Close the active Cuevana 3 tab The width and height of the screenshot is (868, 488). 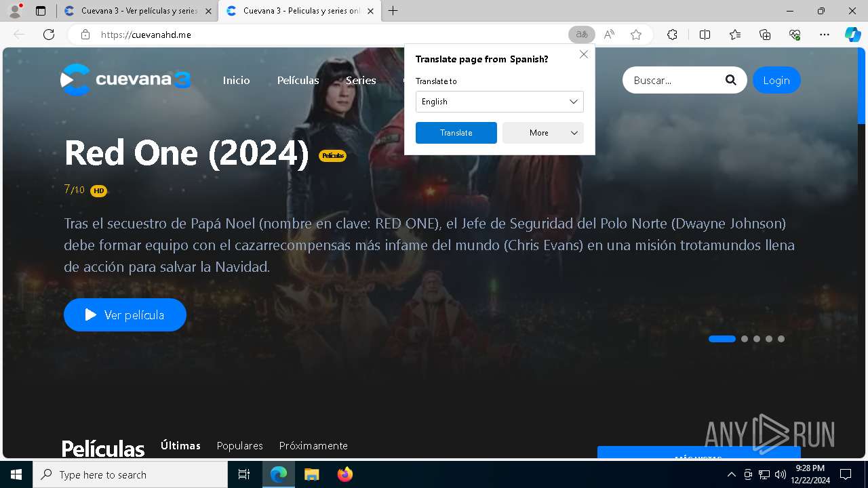click(x=370, y=11)
